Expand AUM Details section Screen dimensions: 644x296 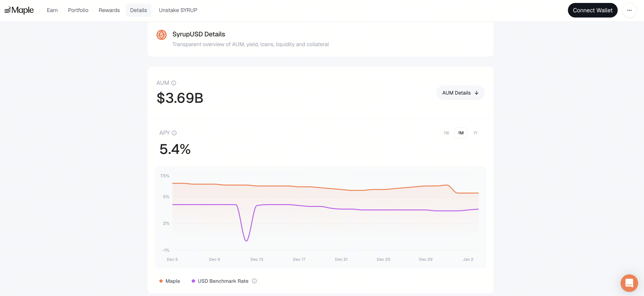pos(456,93)
